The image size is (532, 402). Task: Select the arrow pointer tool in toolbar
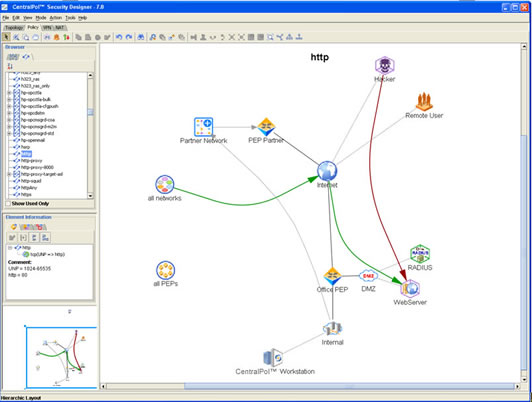click(x=6, y=37)
